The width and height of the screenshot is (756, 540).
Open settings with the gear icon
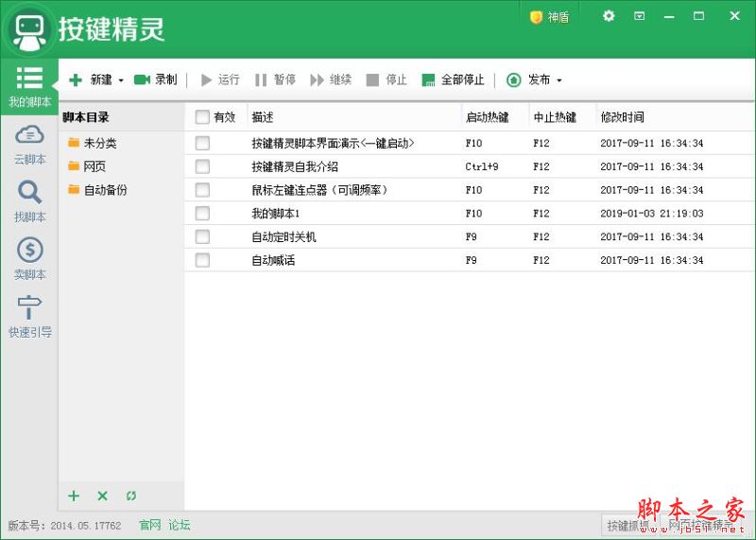point(609,16)
